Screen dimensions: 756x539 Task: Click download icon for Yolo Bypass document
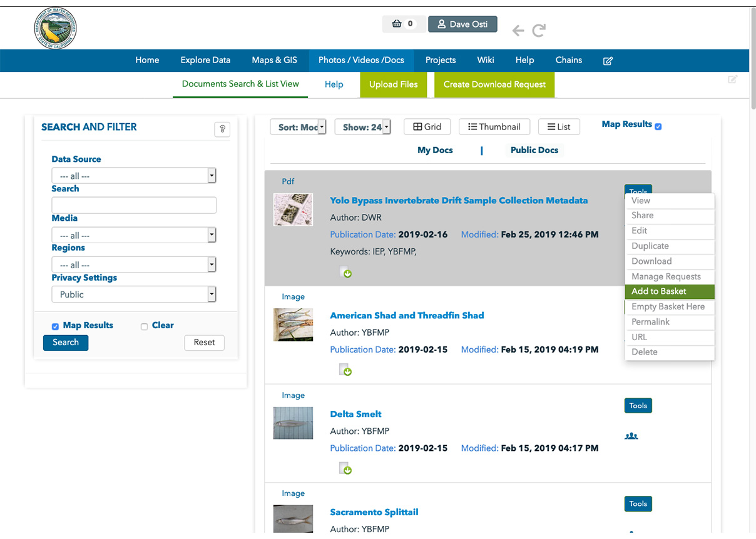point(345,272)
